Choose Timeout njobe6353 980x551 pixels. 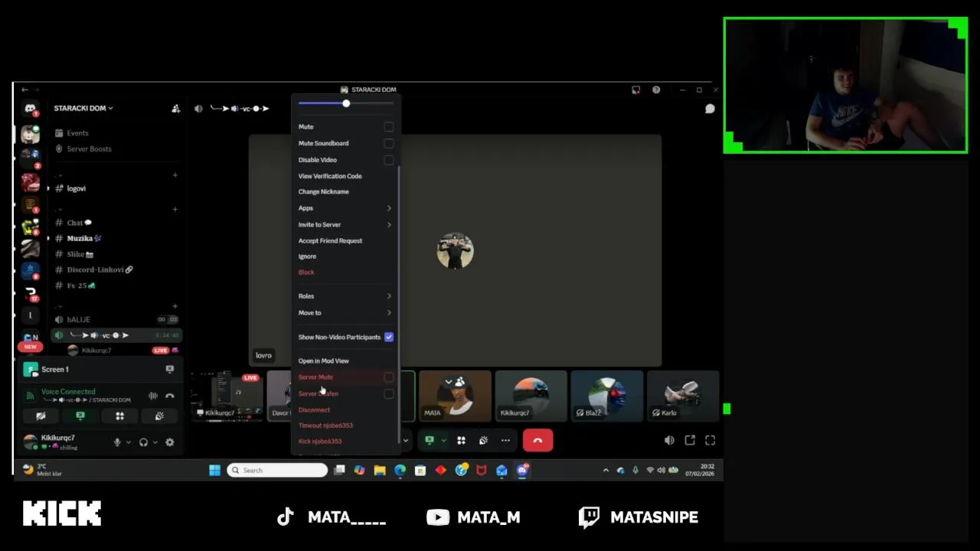click(x=325, y=425)
